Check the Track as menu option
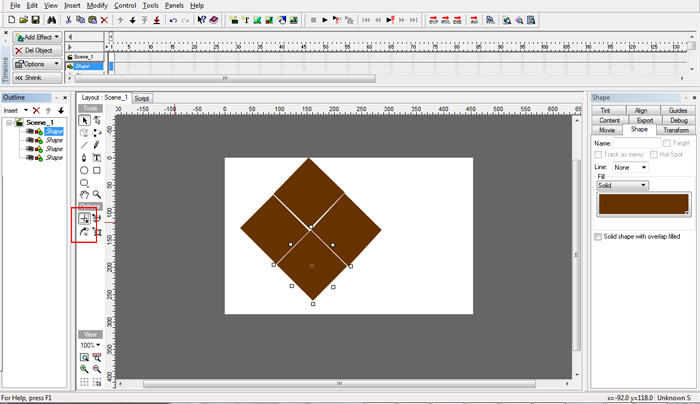The width and height of the screenshot is (700, 404). tap(597, 155)
